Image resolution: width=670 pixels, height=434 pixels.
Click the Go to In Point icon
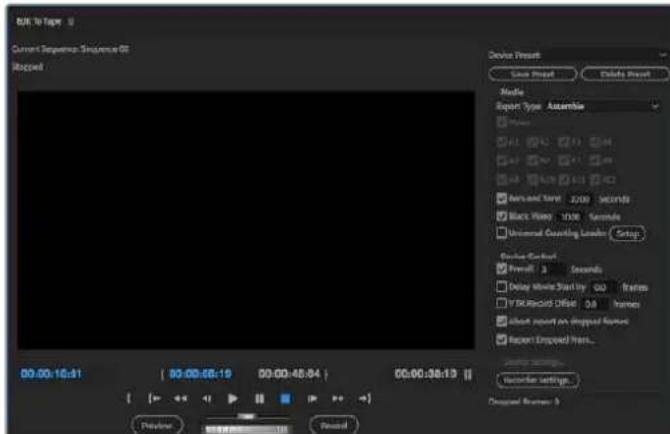click(154, 399)
